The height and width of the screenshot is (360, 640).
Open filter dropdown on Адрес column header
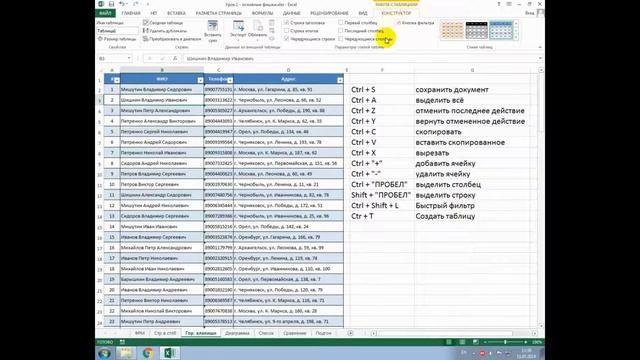(340, 80)
